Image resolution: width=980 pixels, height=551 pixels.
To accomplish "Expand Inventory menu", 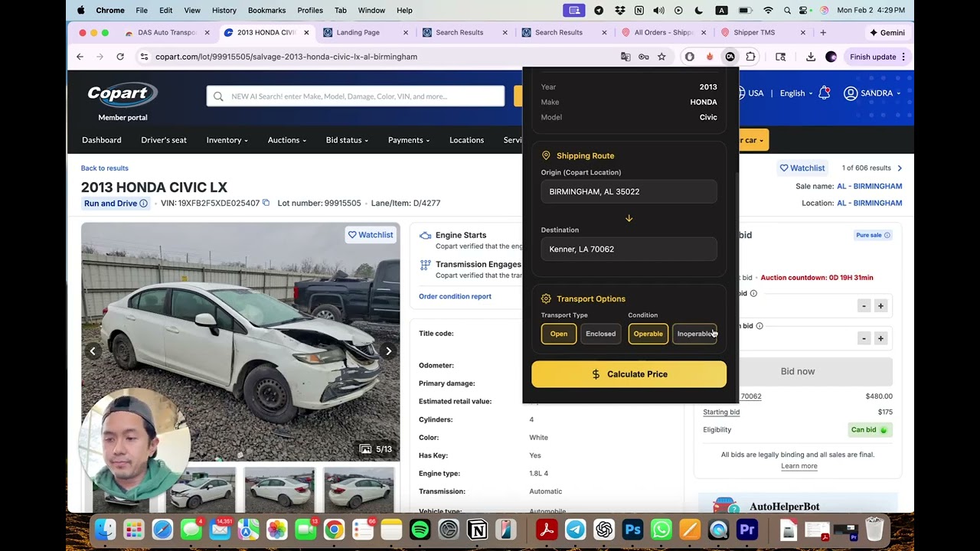I will click(x=227, y=140).
